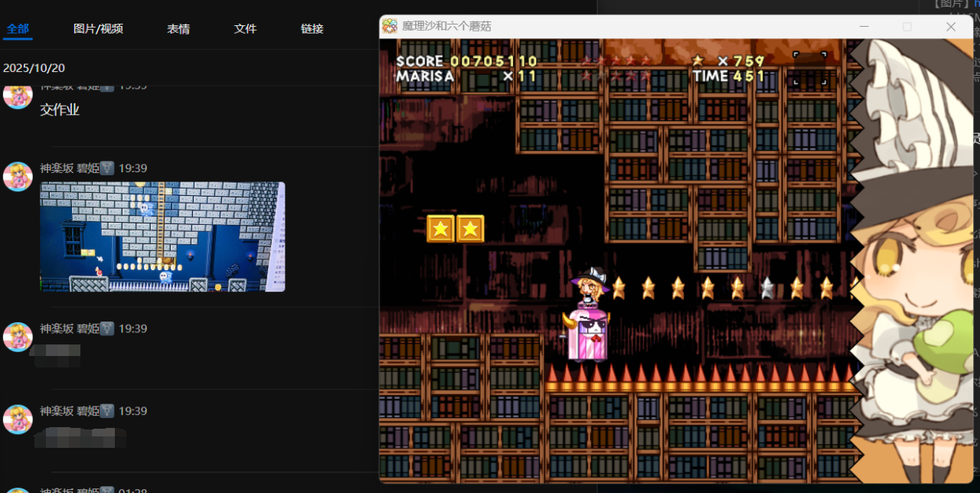Click the avatar next to the image message
The image size is (980, 493).
point(18,176)
